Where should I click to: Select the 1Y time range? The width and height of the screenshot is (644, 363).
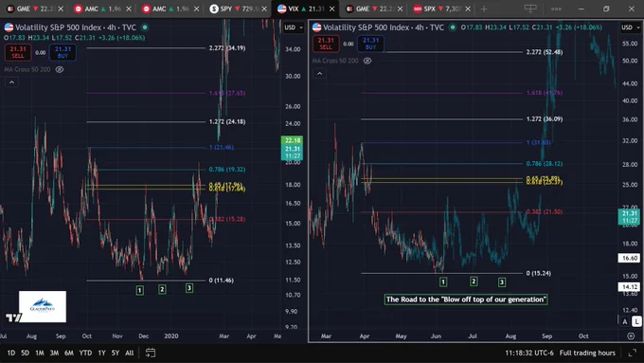pos(101,353)
